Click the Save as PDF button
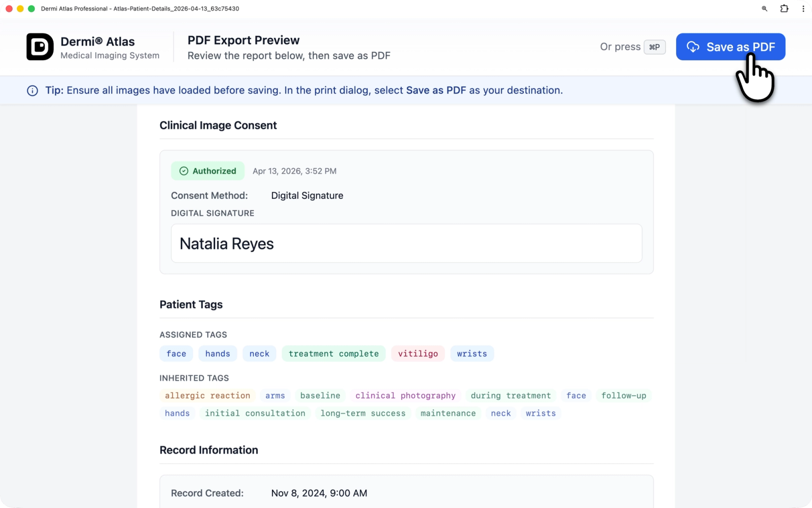The height and width of the screenshot is (508, 812). (730, 47)
